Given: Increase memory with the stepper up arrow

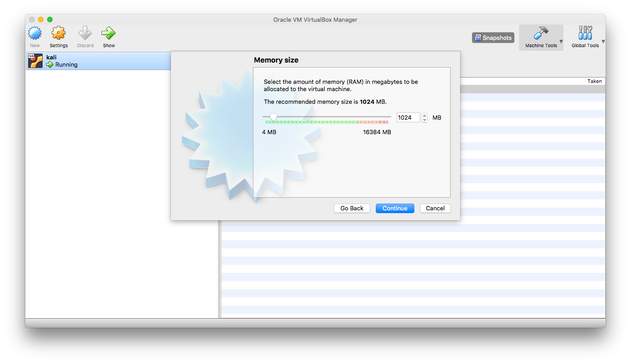Looking at the screenshot, I should click(424, 116).
